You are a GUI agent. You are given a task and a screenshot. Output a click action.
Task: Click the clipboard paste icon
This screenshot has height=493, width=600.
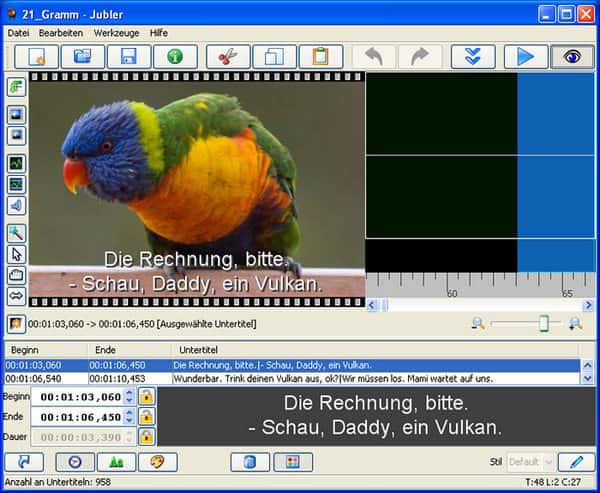coord(320,57)
